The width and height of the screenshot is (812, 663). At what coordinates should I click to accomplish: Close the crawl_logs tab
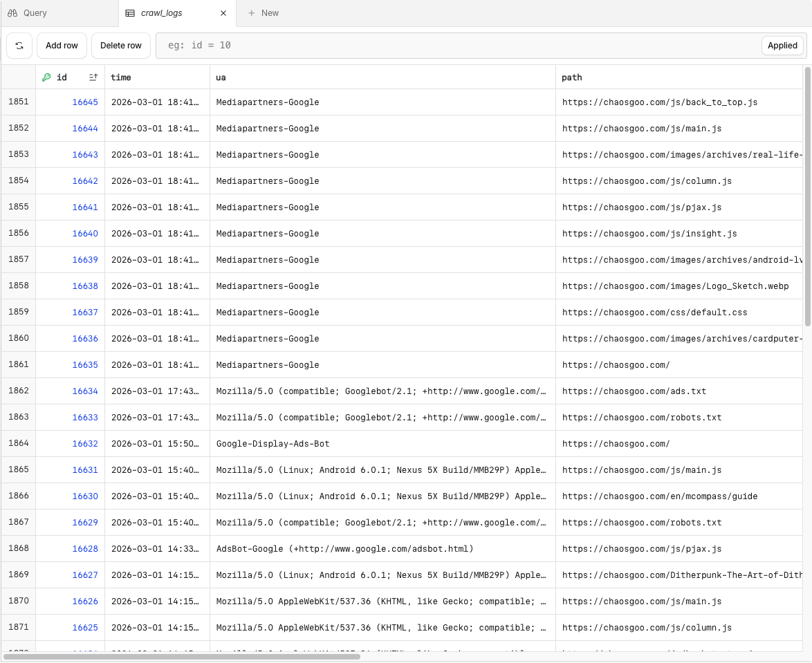point(223,13)
